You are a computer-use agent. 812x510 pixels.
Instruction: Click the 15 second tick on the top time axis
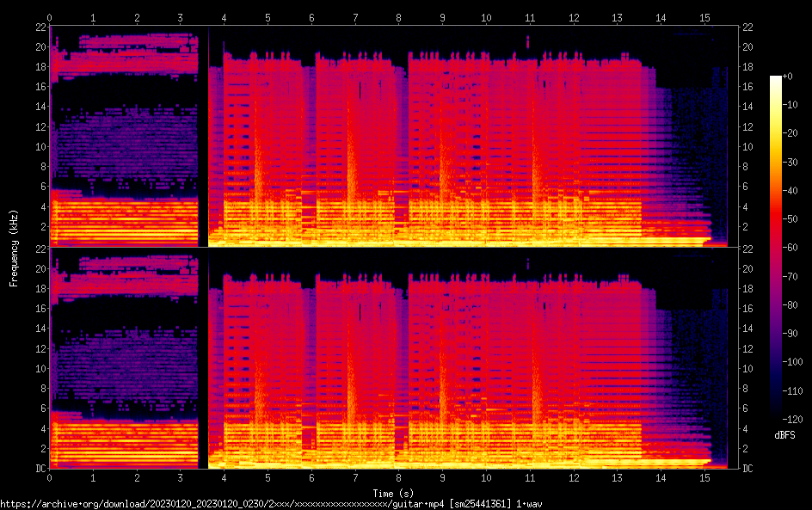[704, 16]
